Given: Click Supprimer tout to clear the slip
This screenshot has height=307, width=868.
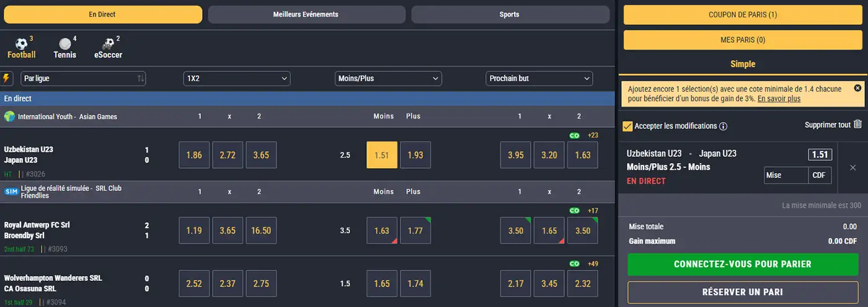Looking at the screenshot, I should coord(828,125).
